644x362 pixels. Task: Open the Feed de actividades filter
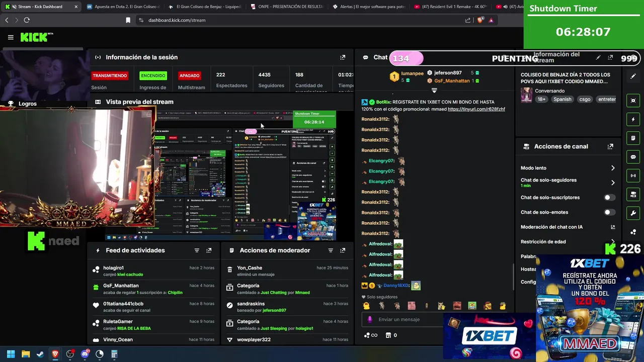coord(197,250)
